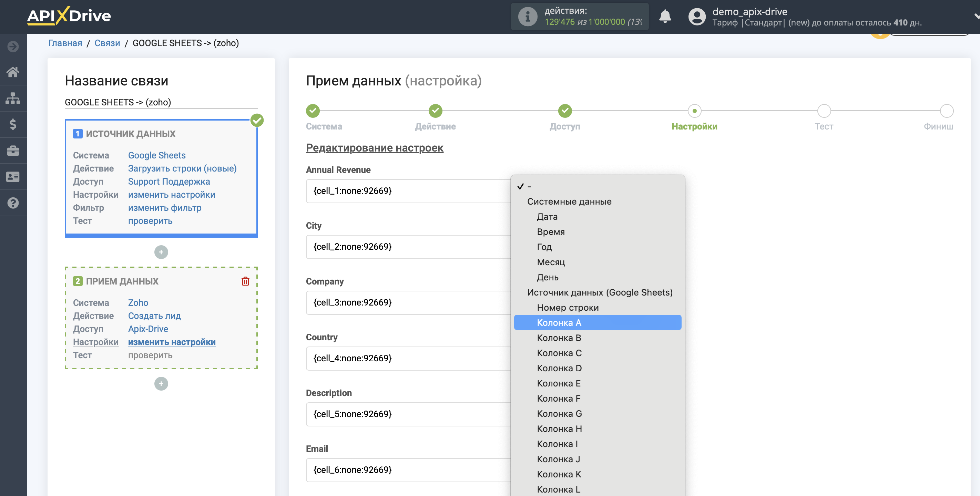
Task: Go to the Действие step circle
Action: point(435,111)
